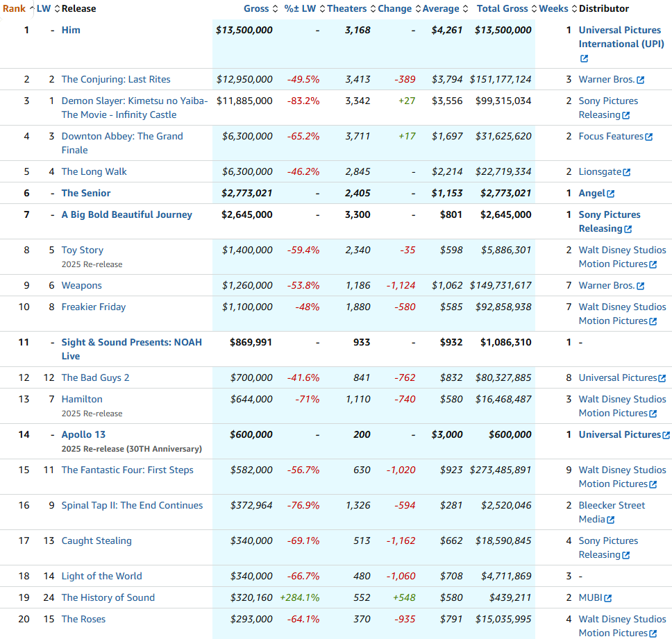Screen dimensions: 672x639
Task: Open external link icon for Universal Pictures International
Action: click(584, 59)
